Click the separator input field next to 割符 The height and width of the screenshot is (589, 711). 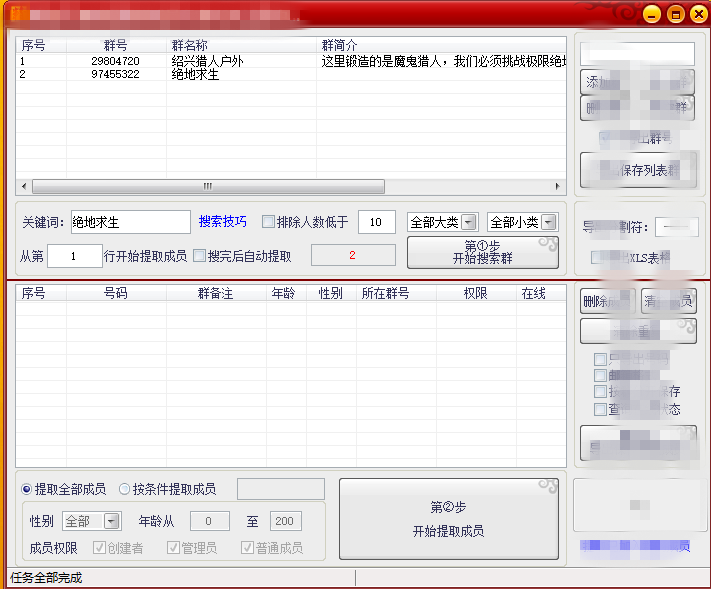(x=677, y=227)
